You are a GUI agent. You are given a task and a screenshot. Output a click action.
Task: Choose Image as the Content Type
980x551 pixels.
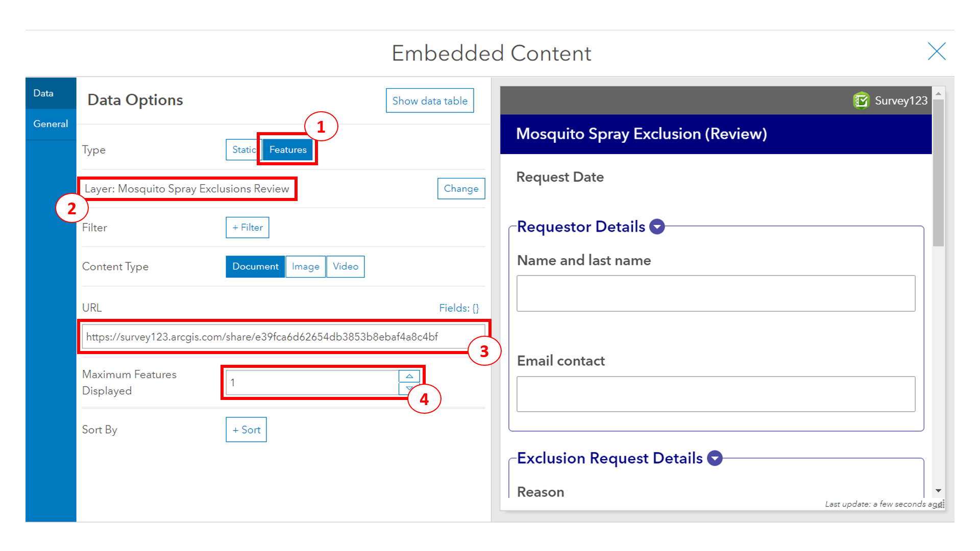[x=305, y=266]
